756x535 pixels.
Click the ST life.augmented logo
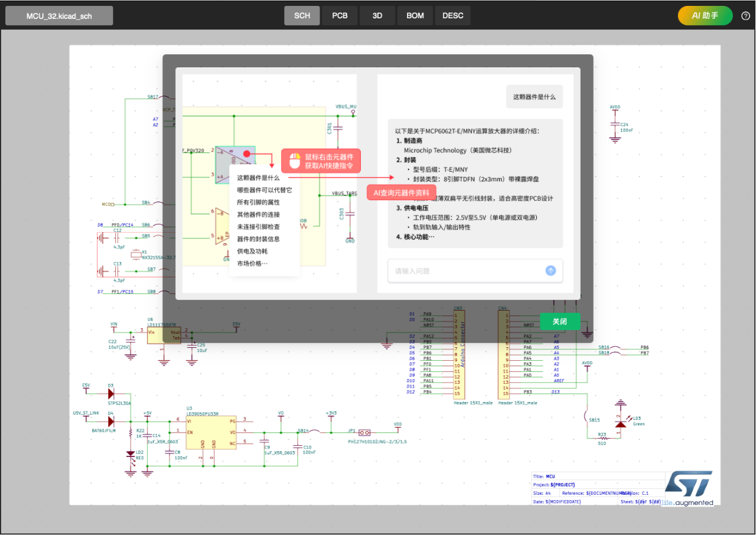coord(689,488)
